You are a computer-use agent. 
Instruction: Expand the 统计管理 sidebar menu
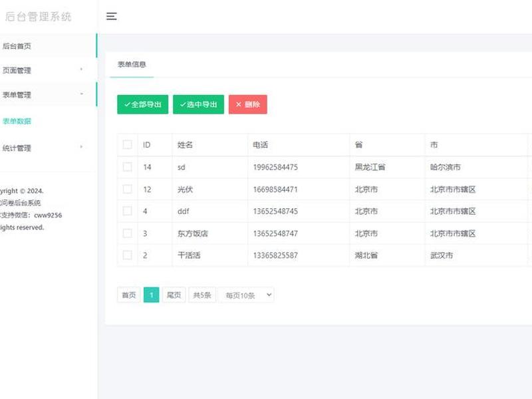click(x=48, y=148)
